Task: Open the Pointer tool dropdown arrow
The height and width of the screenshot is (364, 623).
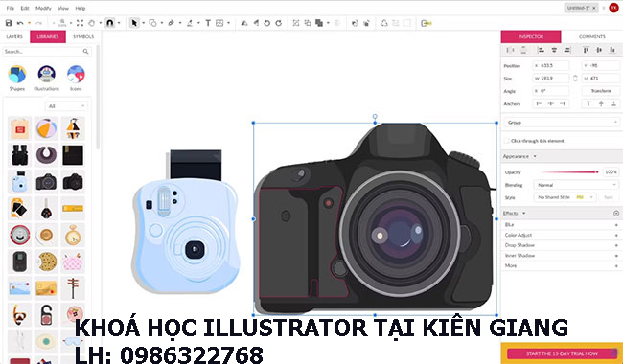Action: (x=143, y=23)
